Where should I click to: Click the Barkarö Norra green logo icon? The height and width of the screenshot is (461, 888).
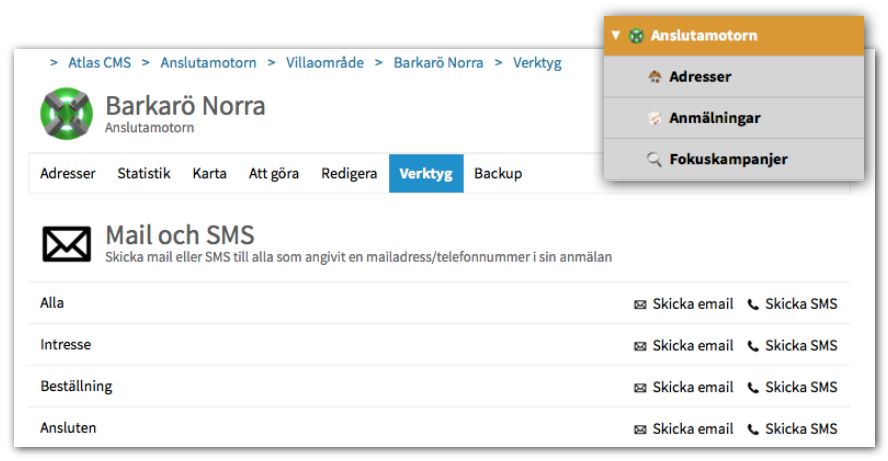pos(66,114)
